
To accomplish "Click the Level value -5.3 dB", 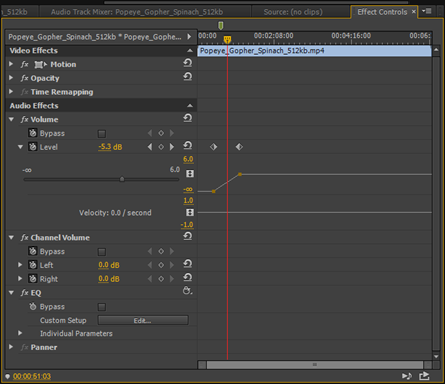I will (x=110, y=147).
